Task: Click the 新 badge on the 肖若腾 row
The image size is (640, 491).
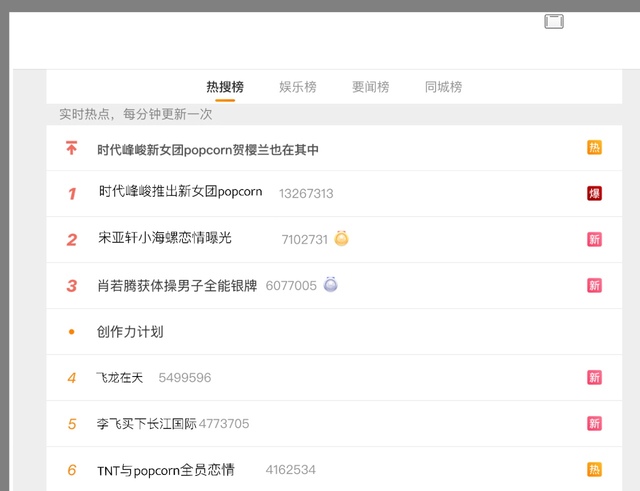Action: click(x=594, y=285)
